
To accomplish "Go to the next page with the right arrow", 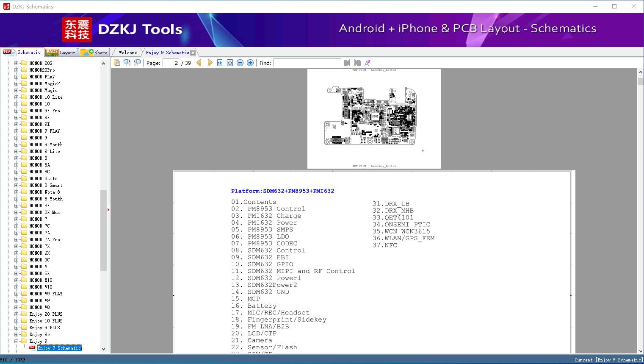I will [210, 63].
